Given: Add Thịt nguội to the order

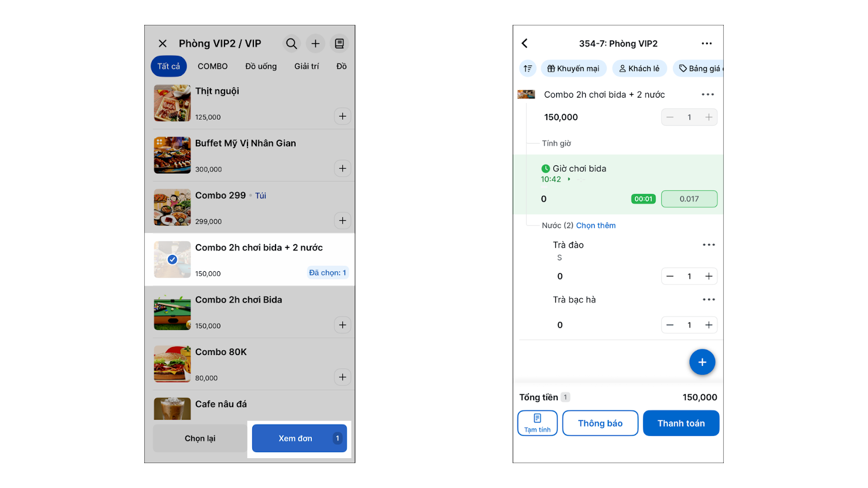Looking at the screenshot, I should [x=342, y=116].
